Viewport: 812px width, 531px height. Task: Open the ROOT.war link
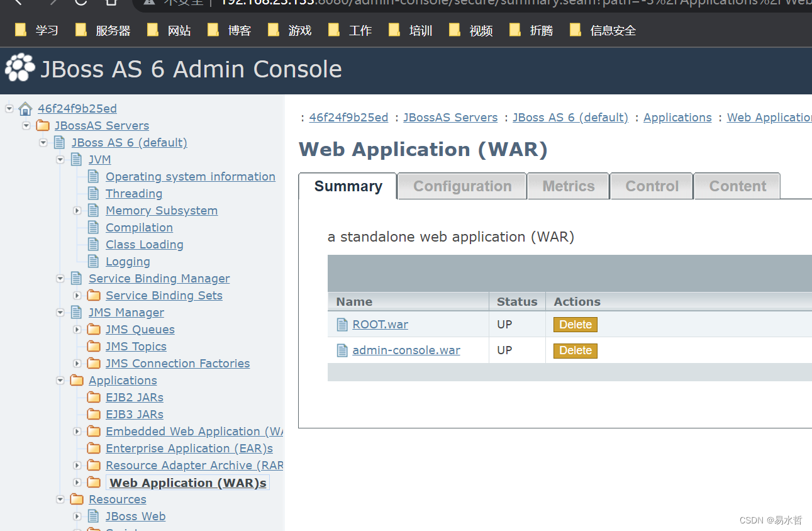tap(380, 325)
